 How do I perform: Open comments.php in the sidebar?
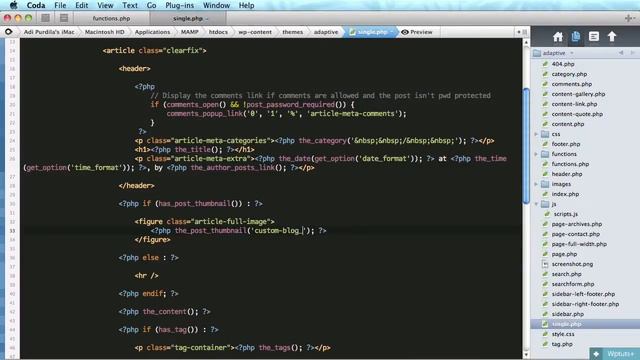tap(571, 84)
